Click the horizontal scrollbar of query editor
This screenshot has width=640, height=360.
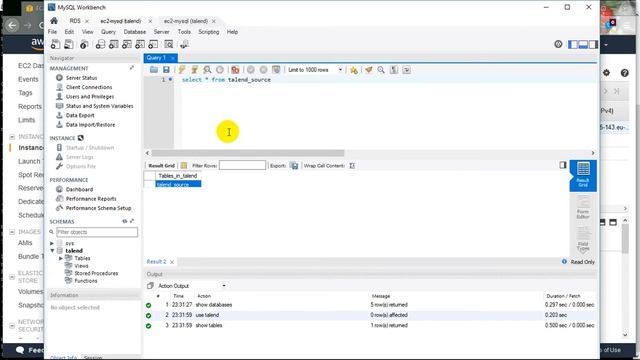[x=248, y=153]
